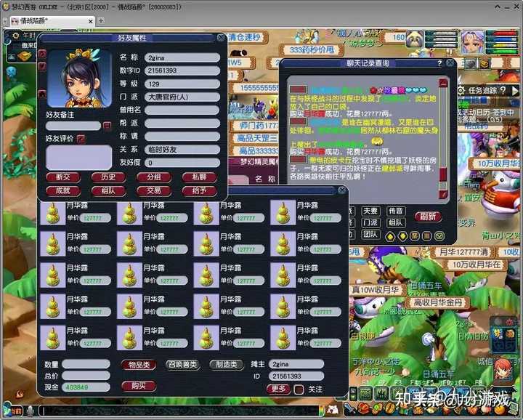The height and width of the screenshot is (420, 523).
Task: Click the 购买 buy button in stall
Action: [139, 386]
